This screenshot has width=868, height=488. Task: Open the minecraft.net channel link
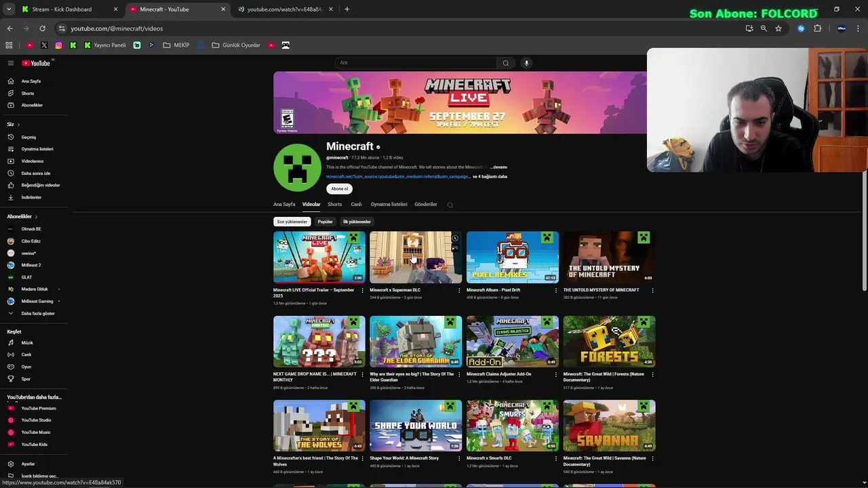pyautogui.click(x=398, y=176)
